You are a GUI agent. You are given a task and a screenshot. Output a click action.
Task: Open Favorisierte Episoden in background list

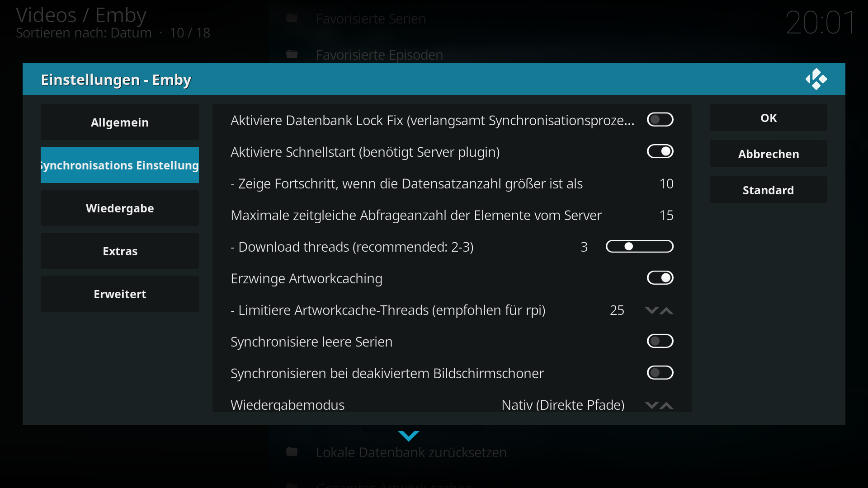[379, 55]
